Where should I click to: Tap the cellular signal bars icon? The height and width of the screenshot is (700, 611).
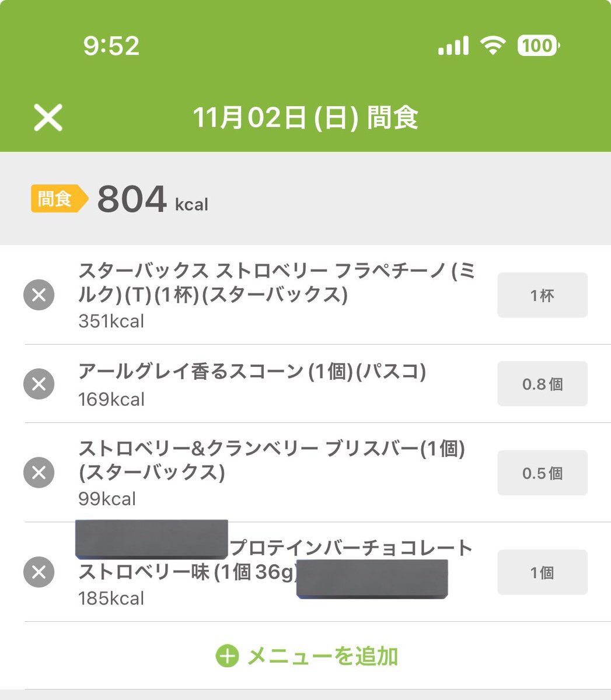coord(453,45)
